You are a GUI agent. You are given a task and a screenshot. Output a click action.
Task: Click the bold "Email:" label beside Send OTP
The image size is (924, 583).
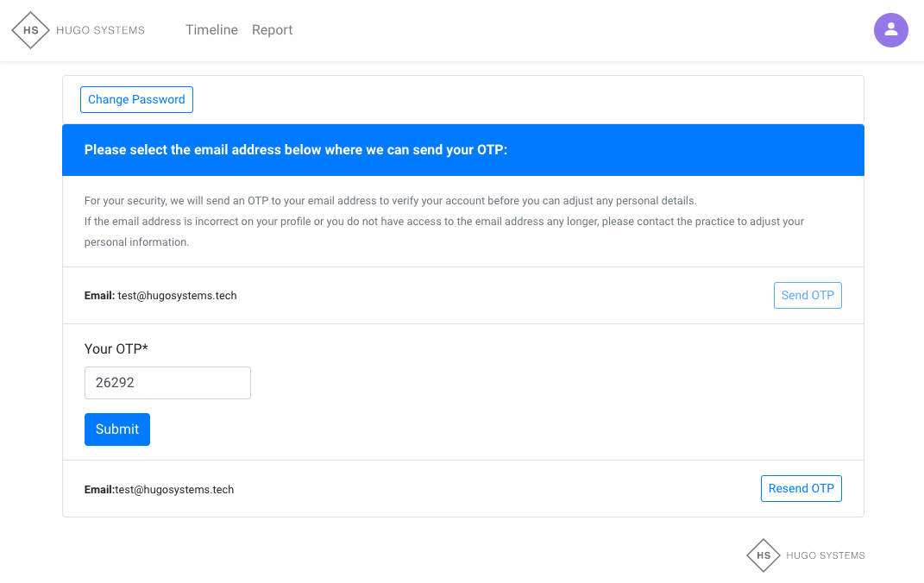(99, 296)
